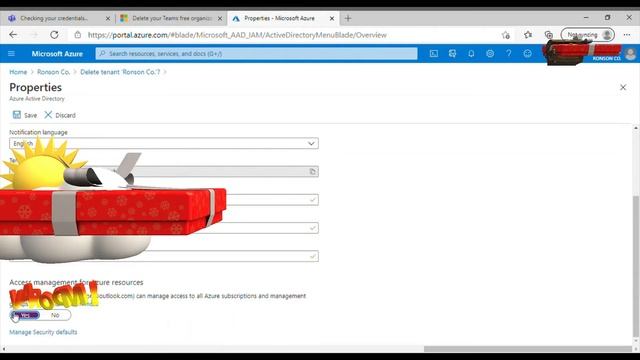Go to 'Ronson Co.' breadcrumb
This screenshot has height=360, width=640.
click(53, 72)
